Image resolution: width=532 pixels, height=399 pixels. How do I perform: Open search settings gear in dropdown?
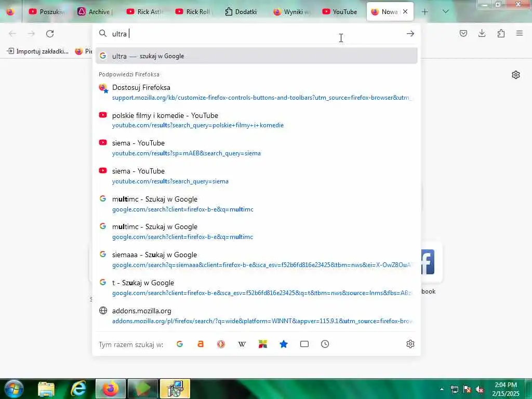[x=410, y=344]
